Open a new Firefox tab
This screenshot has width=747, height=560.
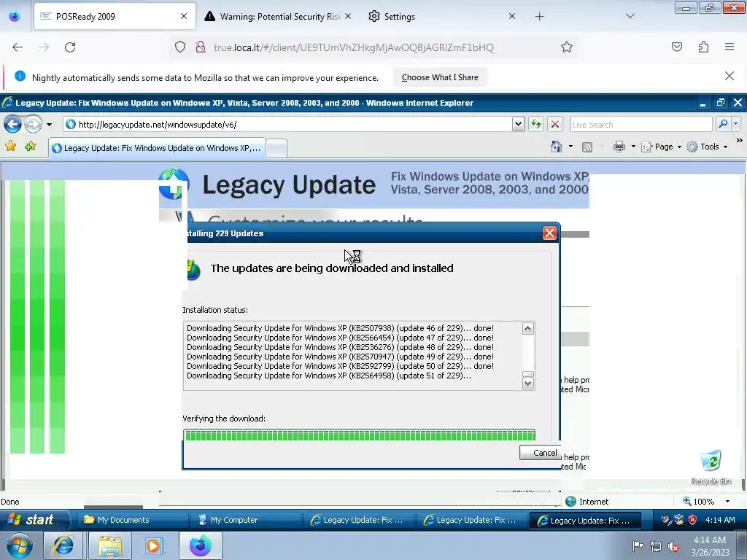539,17
